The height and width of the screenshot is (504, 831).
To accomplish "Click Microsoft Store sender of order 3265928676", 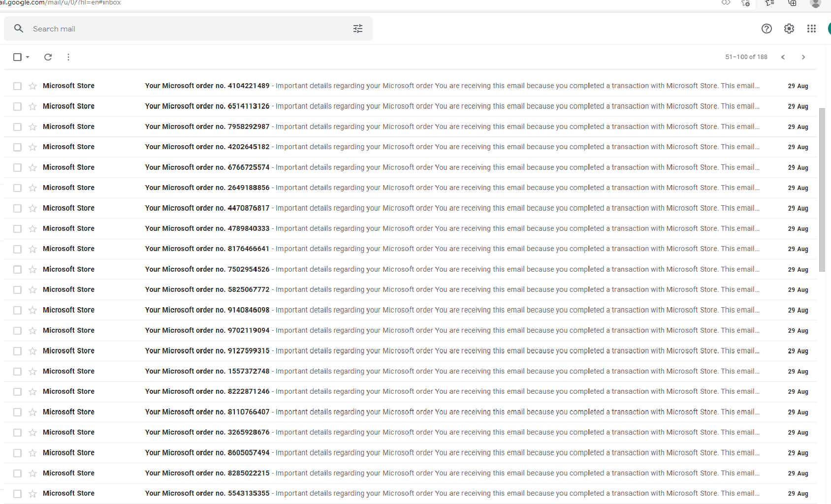I will [x=68, y=432].
